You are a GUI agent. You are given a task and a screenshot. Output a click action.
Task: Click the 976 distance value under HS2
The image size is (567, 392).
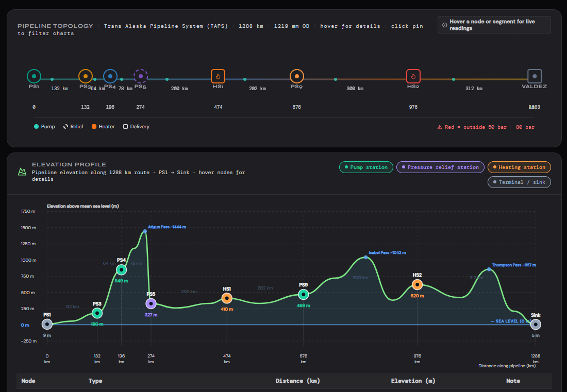(413, 107)
